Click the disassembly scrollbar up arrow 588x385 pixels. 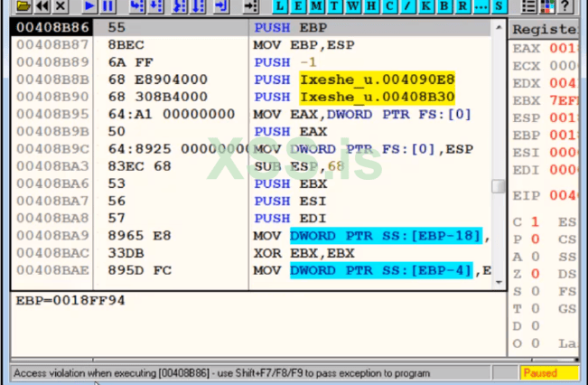tap(499, 28)
